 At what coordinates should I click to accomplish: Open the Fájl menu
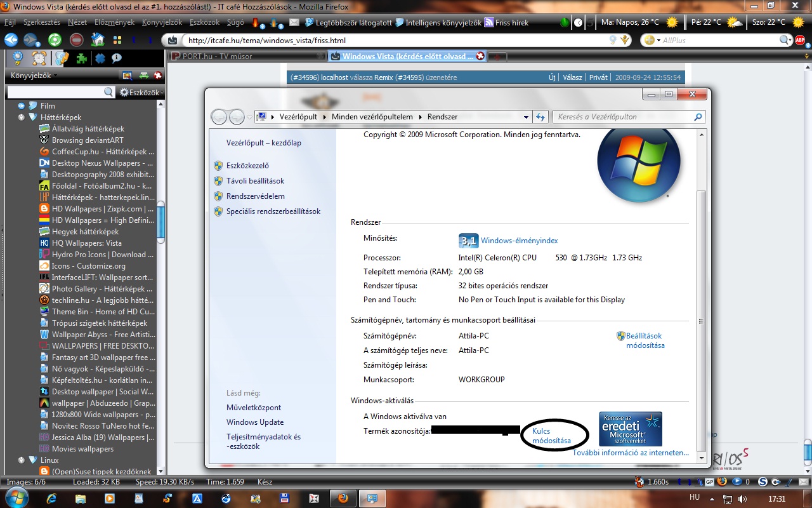10,22
